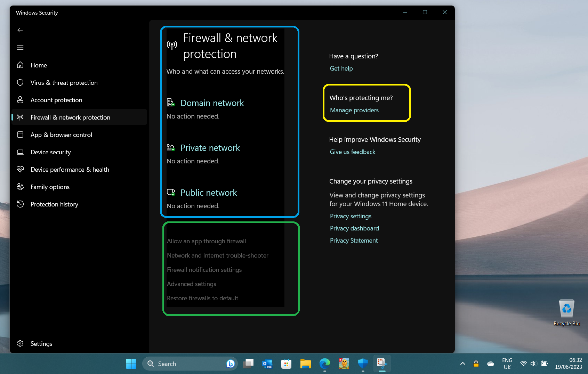Click the Family options people icon
This screenshot has height=374, width=588.
(20, 187)
